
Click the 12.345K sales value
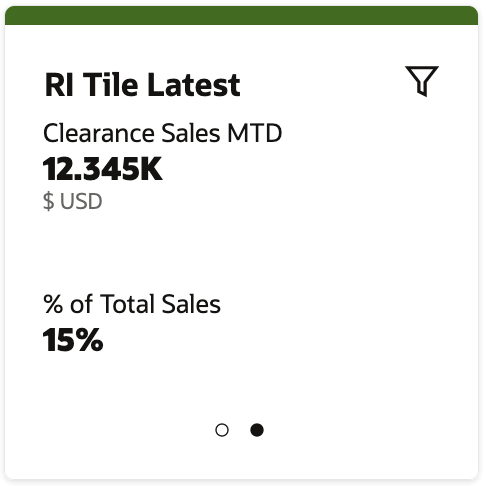pyautogui.click(x=103, y=169)
